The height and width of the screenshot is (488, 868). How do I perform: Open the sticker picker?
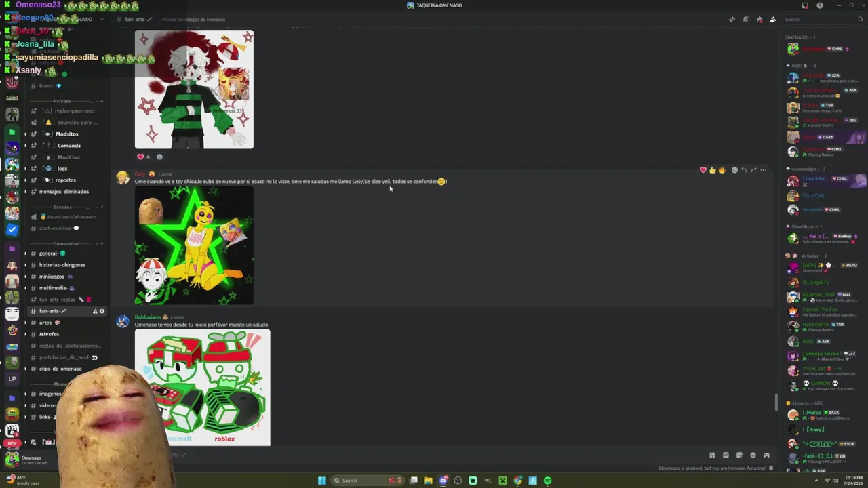tap(739, 455)
